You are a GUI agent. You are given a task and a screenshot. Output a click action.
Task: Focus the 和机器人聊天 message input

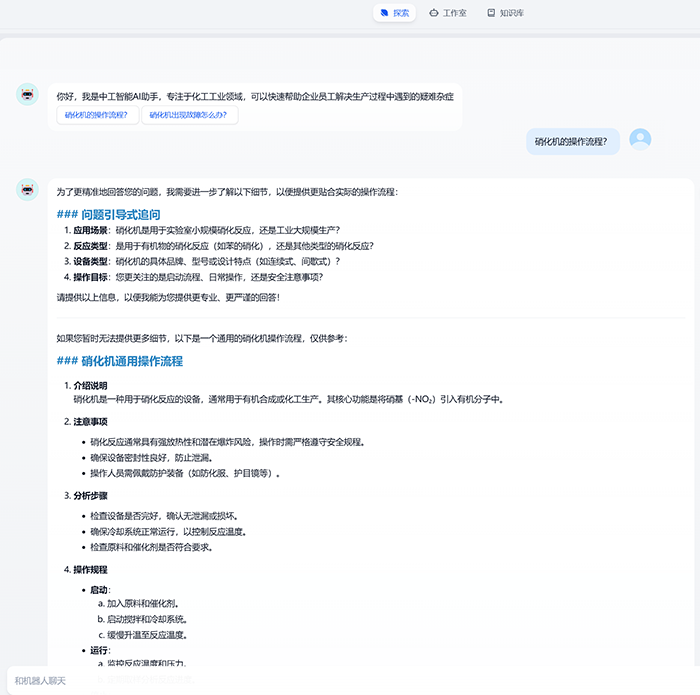[x=300, y=681]
